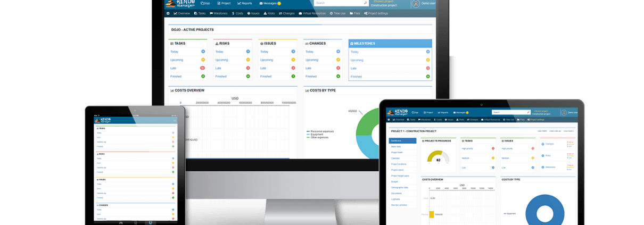Open the Dojo menu on the monitor

click(205, 3)
